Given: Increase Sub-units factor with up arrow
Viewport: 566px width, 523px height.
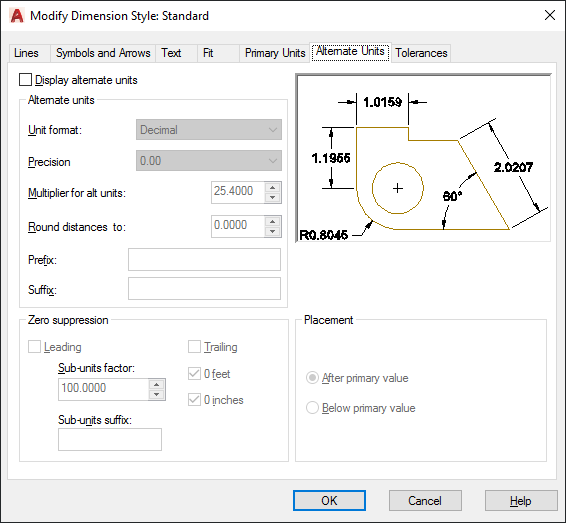Looking at the screenshot, I should click(x=157, y=384).
